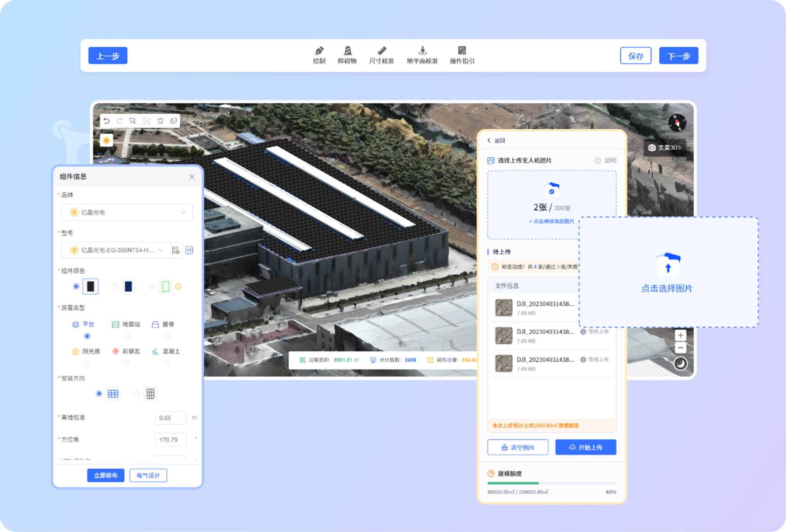Select the 障碍物 obstacle tool
Viewport: 786px width, 532px height.
(x=347, y=55)
